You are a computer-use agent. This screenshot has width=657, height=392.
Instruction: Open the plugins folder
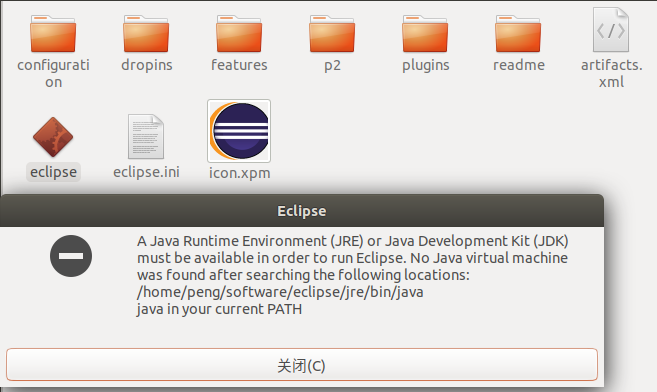point(425,34)
